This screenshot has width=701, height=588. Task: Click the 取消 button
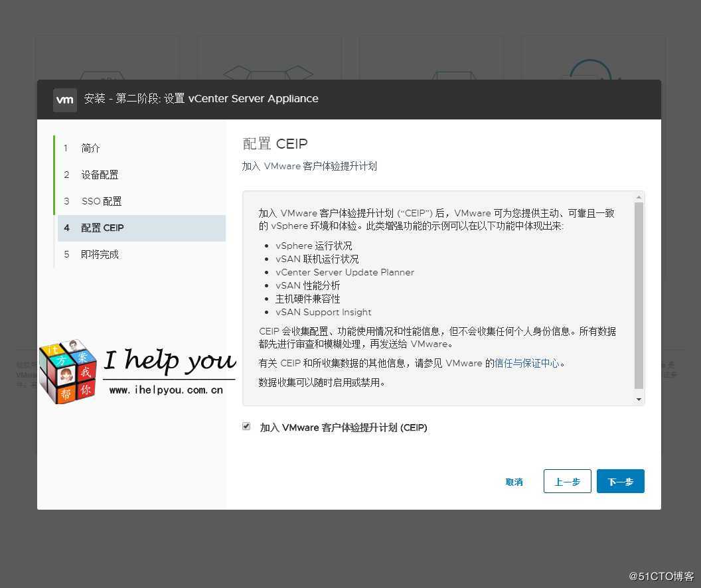tap(514, 482)
